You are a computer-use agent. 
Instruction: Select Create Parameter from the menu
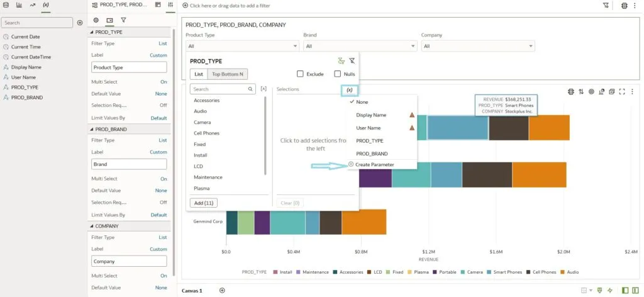(374, 165)
